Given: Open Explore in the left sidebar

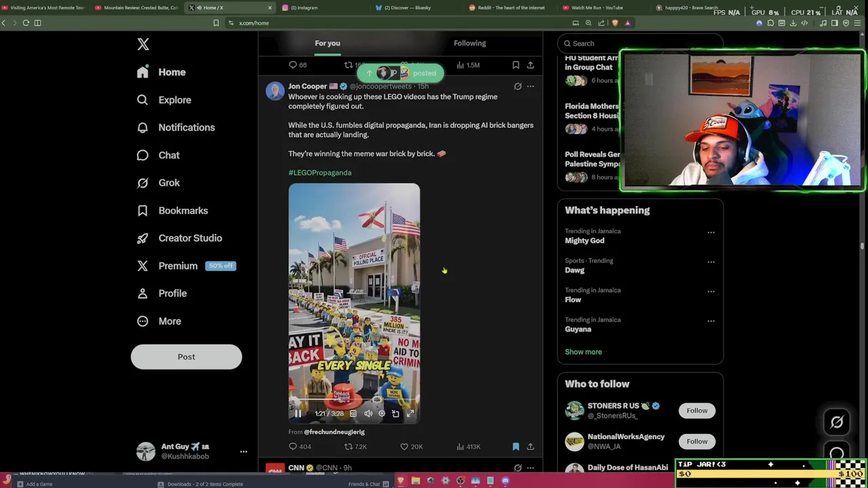Looking at the screenshot, I should pos(164,100).
